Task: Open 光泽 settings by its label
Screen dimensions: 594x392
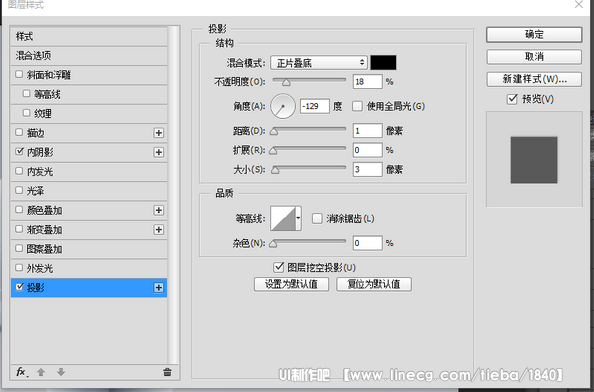Action: 35,191
